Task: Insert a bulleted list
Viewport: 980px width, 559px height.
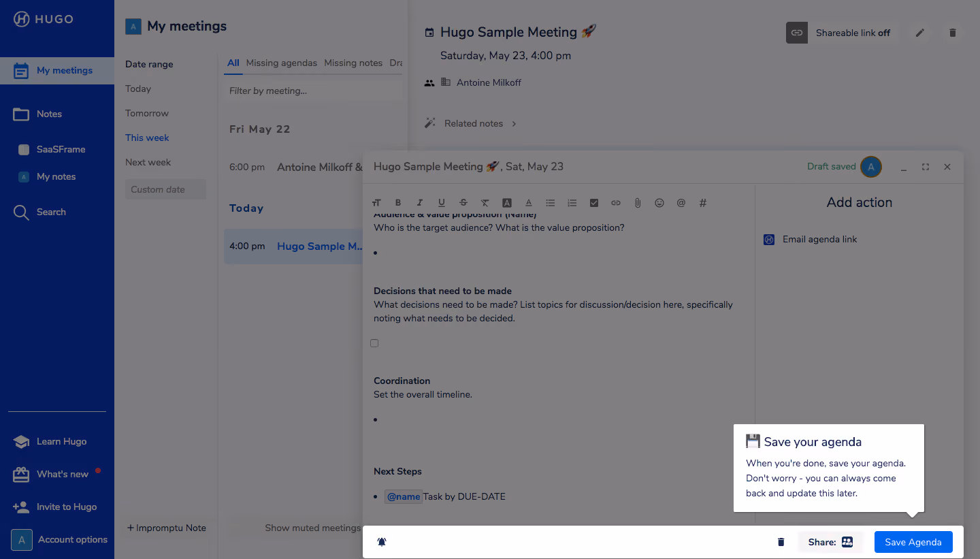Action: 551,203
